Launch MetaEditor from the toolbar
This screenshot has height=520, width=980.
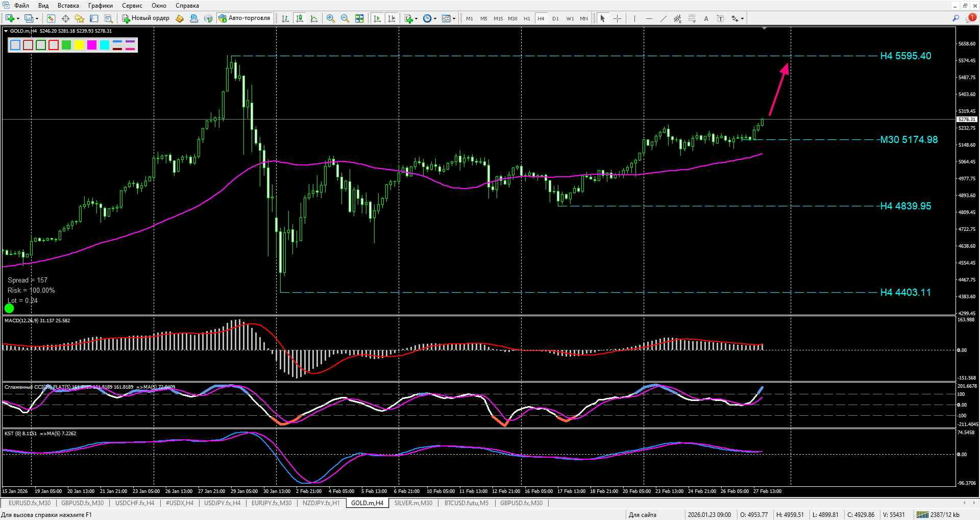point(179,18)
